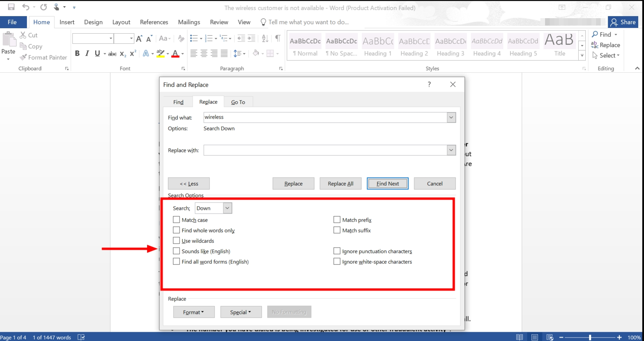Screen dimensions: 644x341
Task: Apply the red font color
Action: point(175,54)
